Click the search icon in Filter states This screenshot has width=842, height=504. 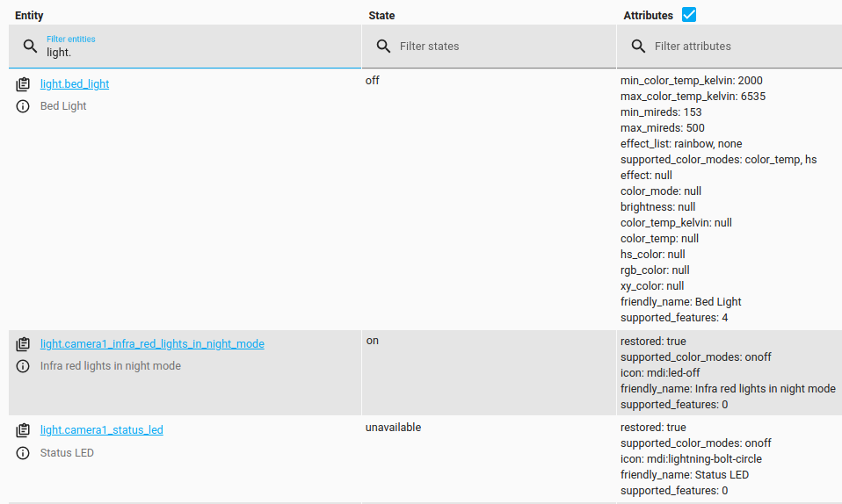[383, 46]
